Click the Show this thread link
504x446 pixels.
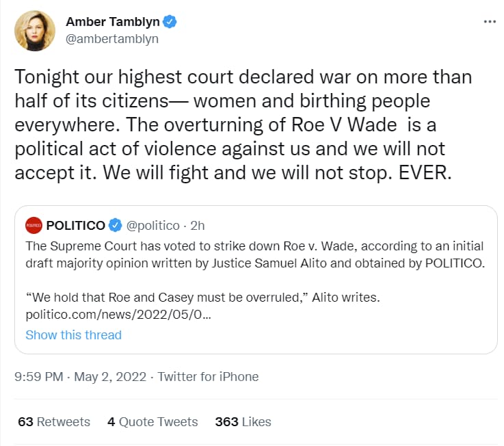coord(74,334)
